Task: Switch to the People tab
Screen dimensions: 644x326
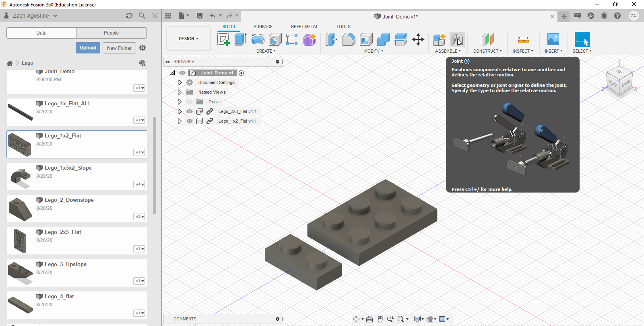Action: [111, 33]
